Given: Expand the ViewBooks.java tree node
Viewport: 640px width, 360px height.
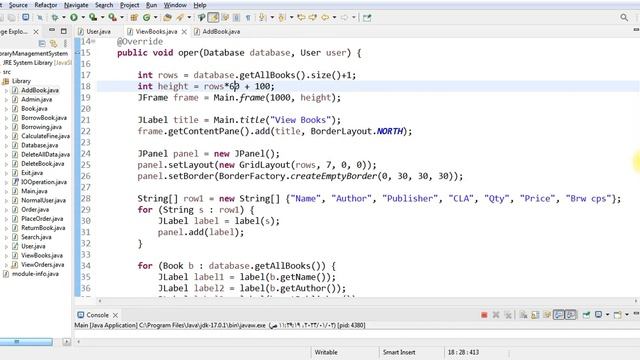Looking at the screenshot, I should click(6, 256).
